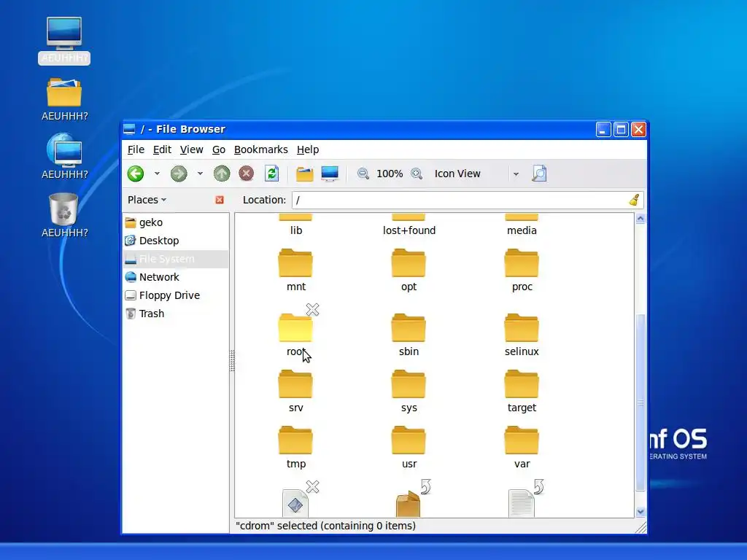Click the Forward navigation button
This screenshot has height=560, width=747.
(179, 174)
